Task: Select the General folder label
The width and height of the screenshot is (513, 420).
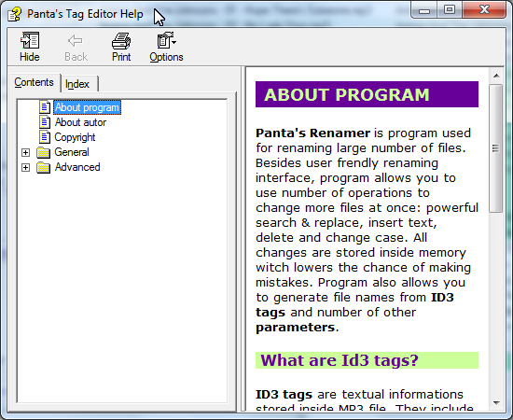Action: click(x=72, y=152)
